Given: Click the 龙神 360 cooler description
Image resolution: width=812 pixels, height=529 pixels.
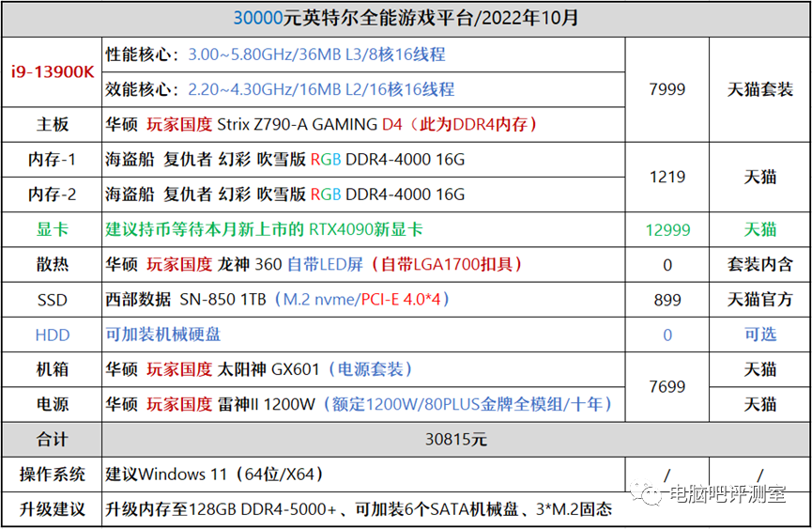Looking at the screenshot, I should coord(363,265).
